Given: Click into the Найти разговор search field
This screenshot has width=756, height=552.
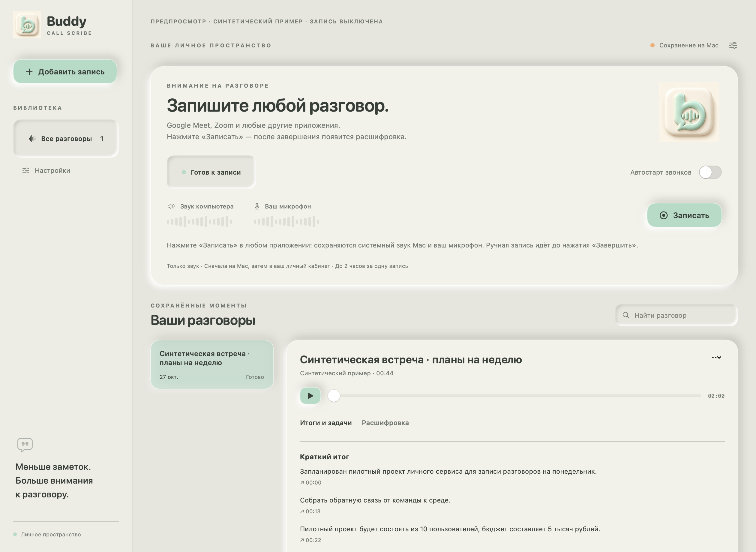Looking at the screenshot, I should [676, 315].
